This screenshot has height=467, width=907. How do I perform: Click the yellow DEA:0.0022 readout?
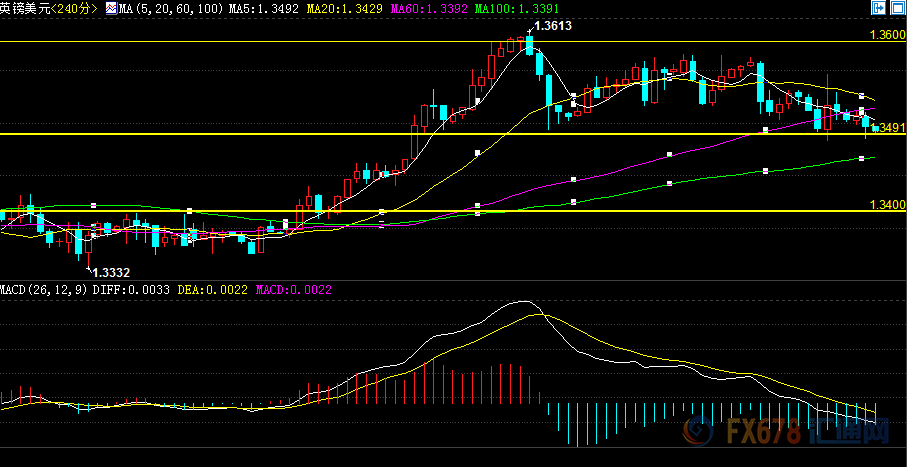[213, 289]
